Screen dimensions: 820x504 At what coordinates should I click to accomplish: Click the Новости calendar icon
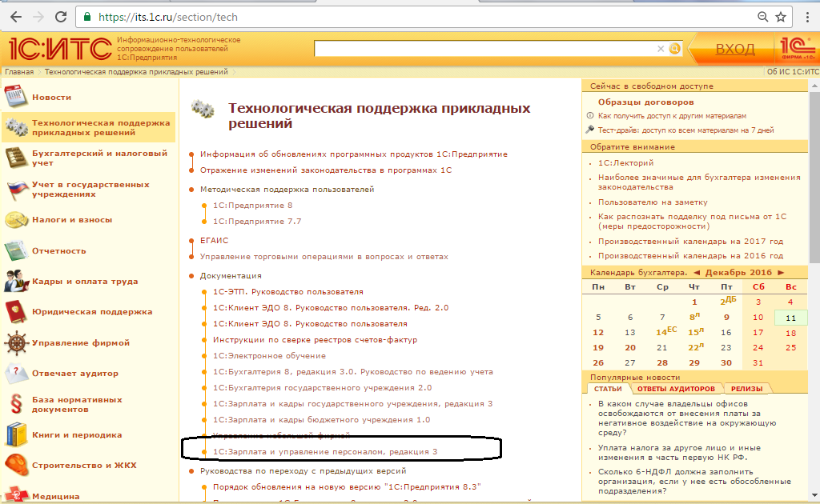pyautogui.click(x=16, y=96)
